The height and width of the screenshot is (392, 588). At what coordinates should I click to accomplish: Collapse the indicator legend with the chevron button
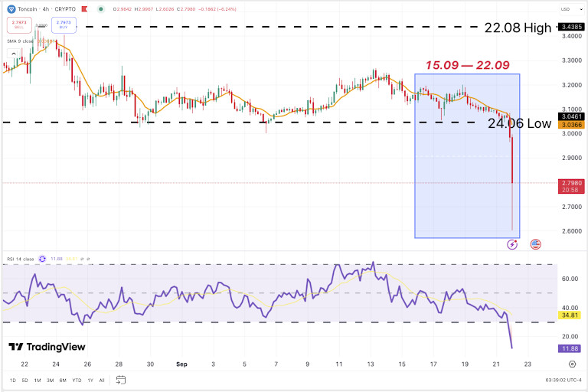pos(14,54)
